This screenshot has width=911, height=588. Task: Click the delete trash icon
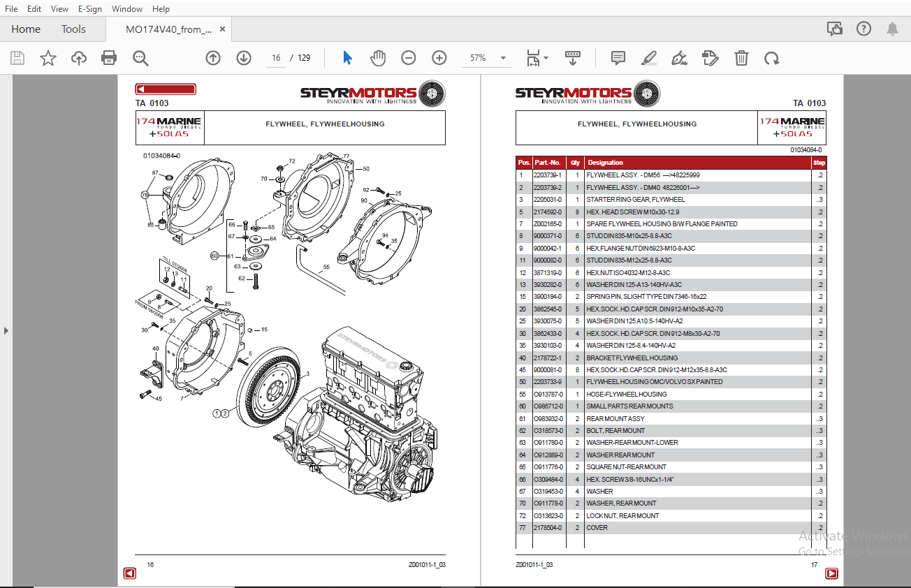pos(741,58)
